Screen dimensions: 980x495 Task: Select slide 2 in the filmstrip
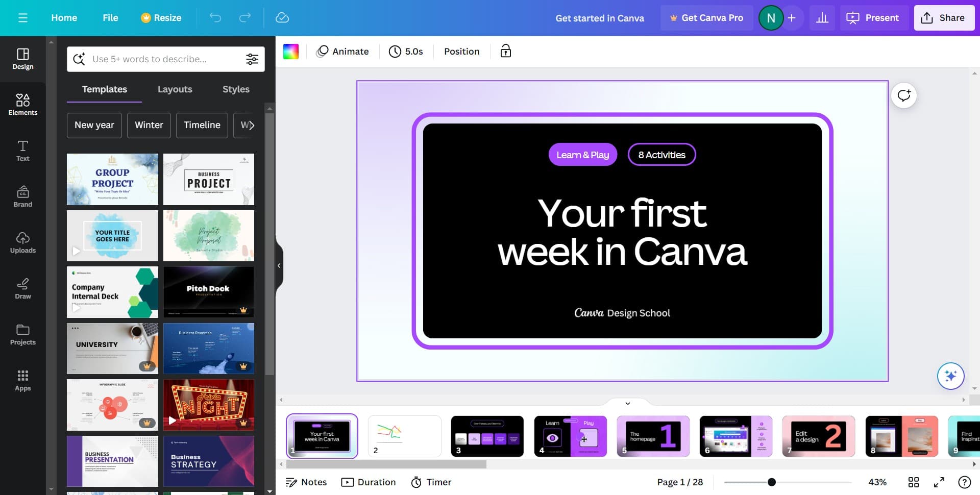(x=405, y=436)
